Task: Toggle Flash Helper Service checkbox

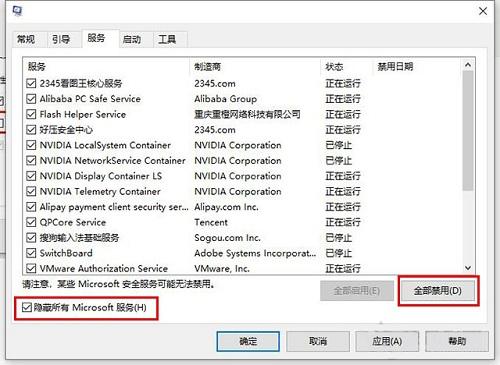Action: (x=31, y=114)
